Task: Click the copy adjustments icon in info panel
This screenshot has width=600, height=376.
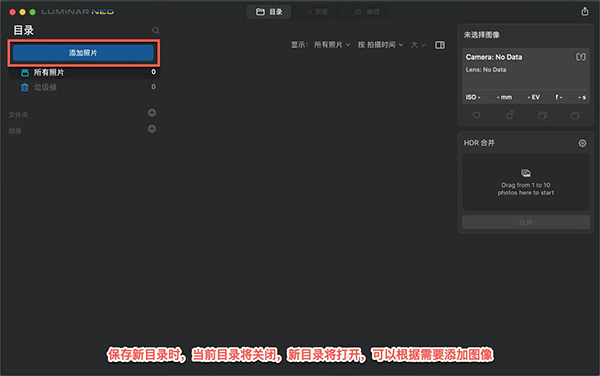Action: (x=542, y=115)
